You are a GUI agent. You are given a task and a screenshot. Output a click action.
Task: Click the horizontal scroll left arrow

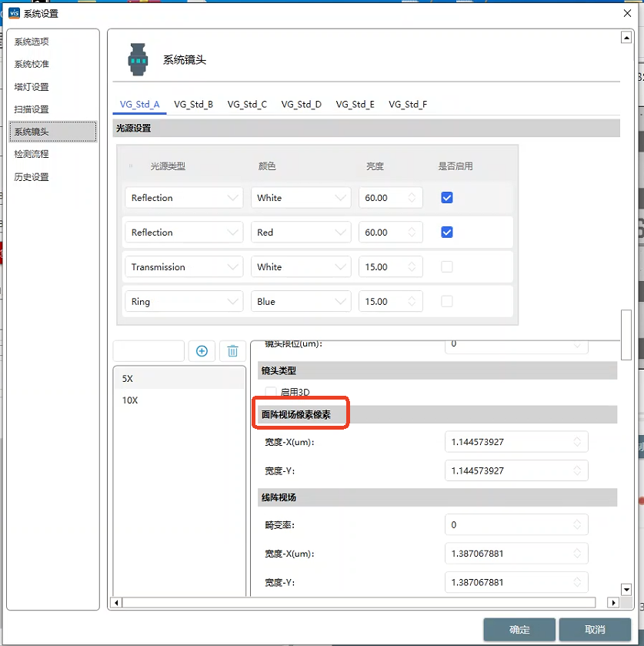[117, 602]
